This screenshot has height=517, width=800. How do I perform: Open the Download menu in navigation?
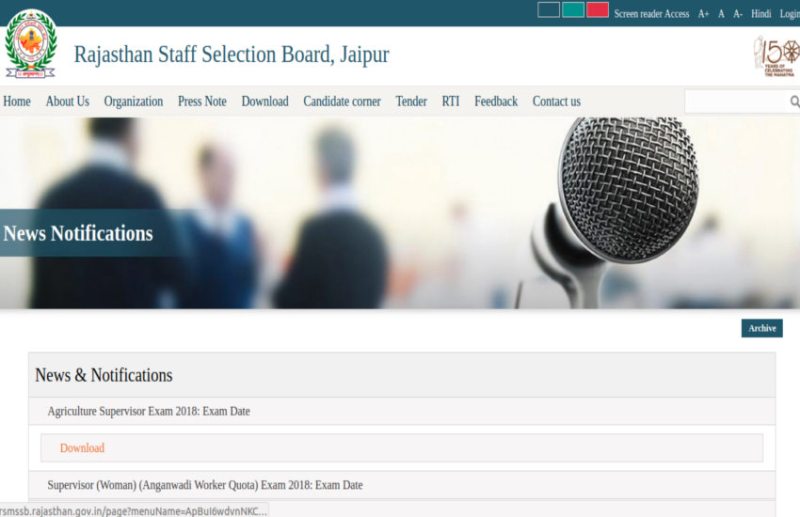pyautogui.click(x=265, y=101)
